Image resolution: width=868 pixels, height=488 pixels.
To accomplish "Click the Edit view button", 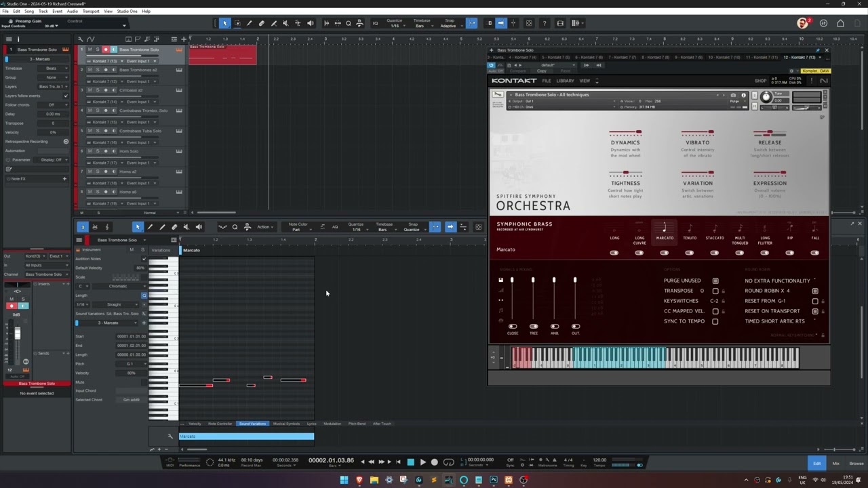I will (816, 464).
